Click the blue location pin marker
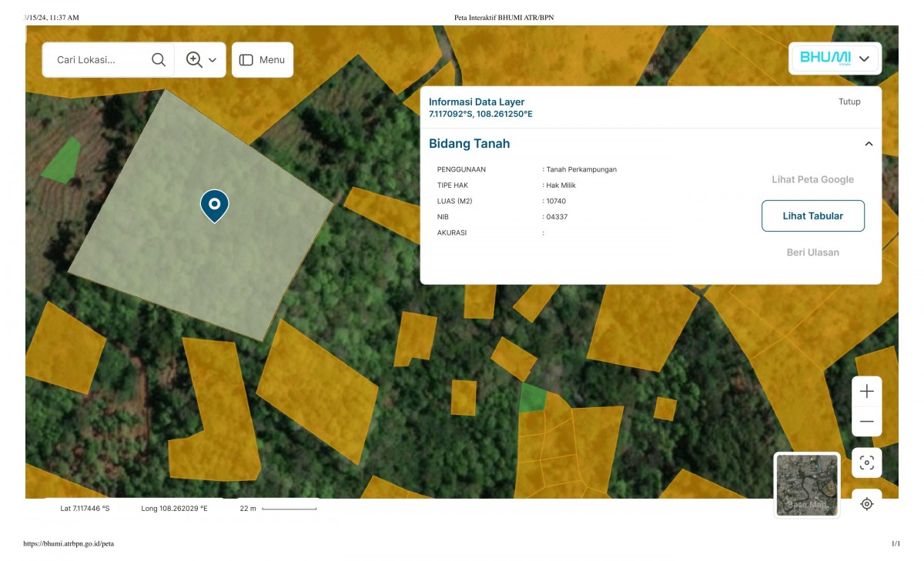This screenshot has height=561, width=924. [x=215, y=205]
